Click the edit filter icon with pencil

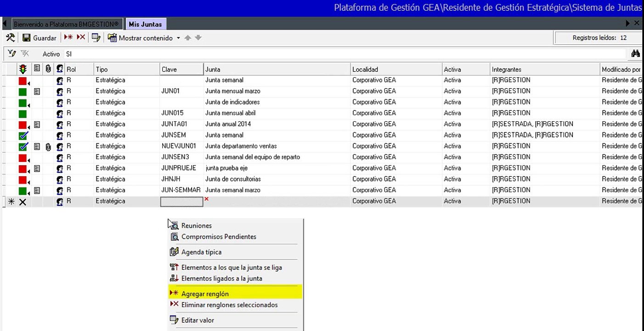(x=12, y=54)
